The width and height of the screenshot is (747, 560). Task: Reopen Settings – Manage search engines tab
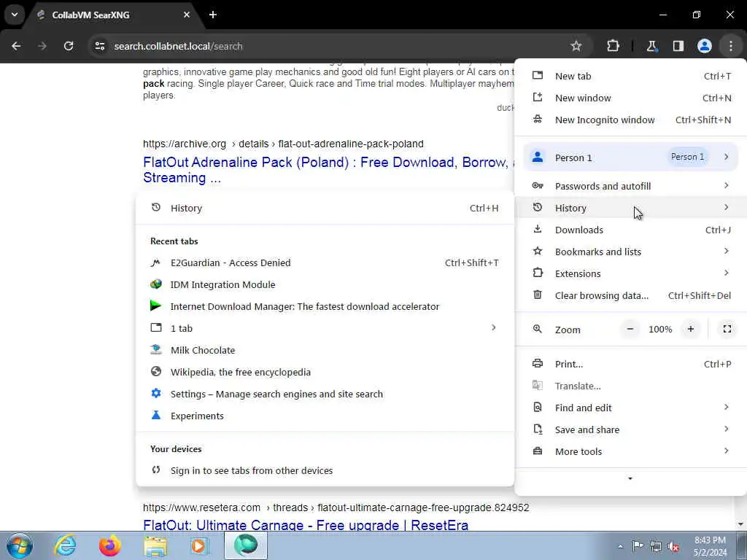[325, 394]
